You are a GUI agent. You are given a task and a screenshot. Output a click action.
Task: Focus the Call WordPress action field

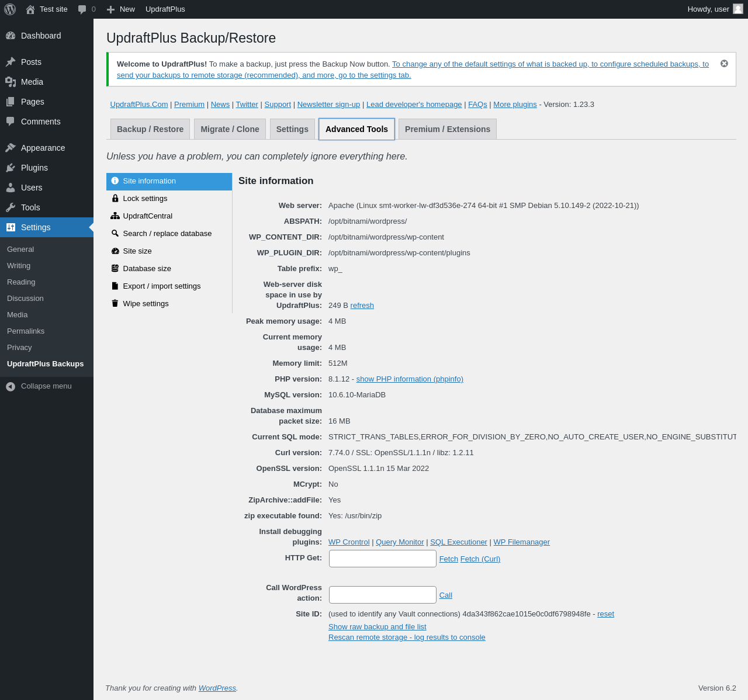tap(383, 595)
